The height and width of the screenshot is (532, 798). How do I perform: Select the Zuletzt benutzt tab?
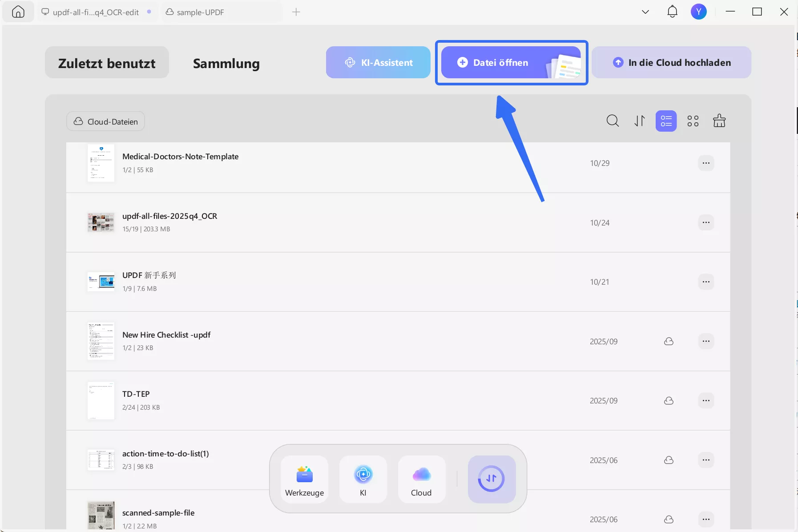coord(107,63)
